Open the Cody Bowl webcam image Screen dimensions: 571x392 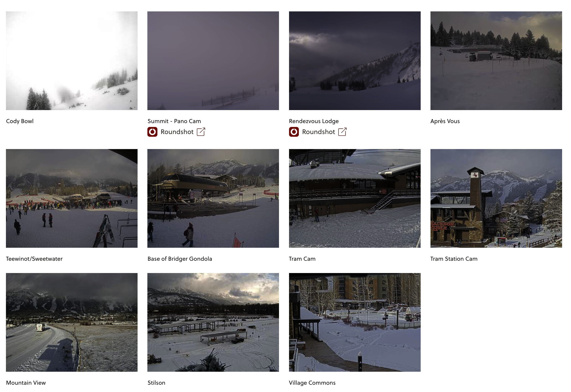click(x=72, y=61)
